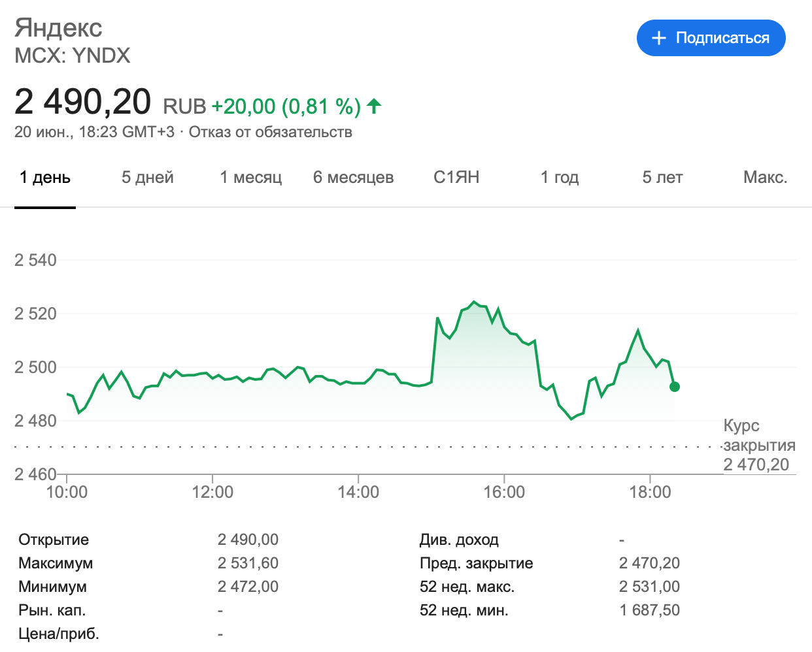Click the Максимум label
The width and height of the screenshot is (812, 652).
pos(56,563)
